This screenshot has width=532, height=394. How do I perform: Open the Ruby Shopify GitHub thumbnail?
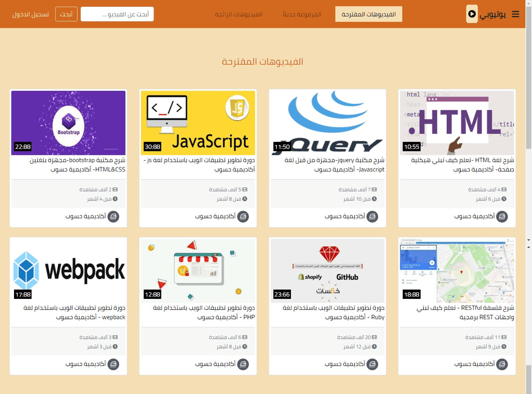point(327,270)
